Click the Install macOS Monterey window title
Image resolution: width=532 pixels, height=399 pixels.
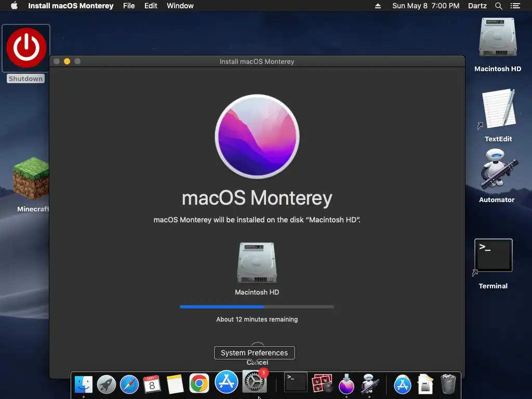point(257,62)
